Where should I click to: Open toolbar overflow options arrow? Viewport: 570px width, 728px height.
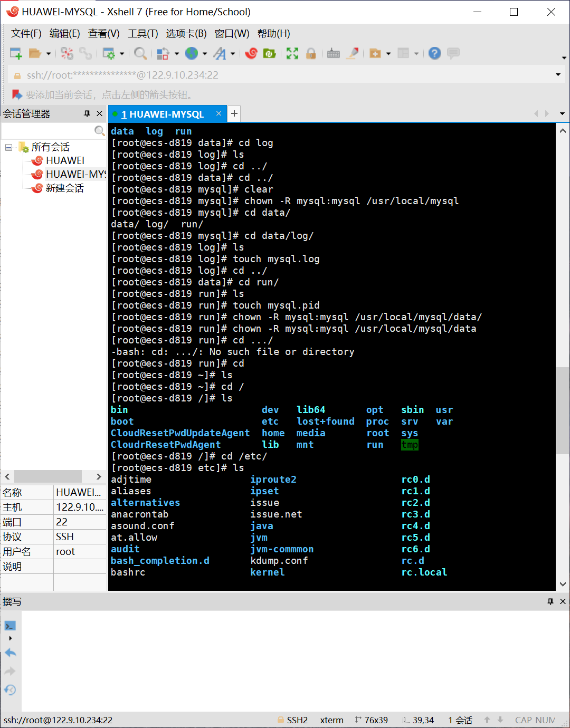coord(564,58)
